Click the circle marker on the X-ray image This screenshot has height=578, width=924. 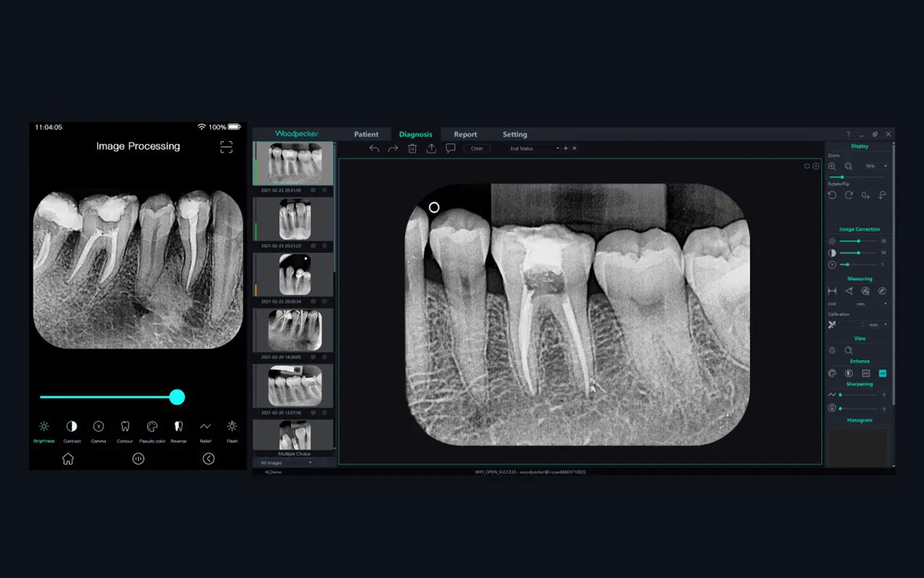pos(434,207)
